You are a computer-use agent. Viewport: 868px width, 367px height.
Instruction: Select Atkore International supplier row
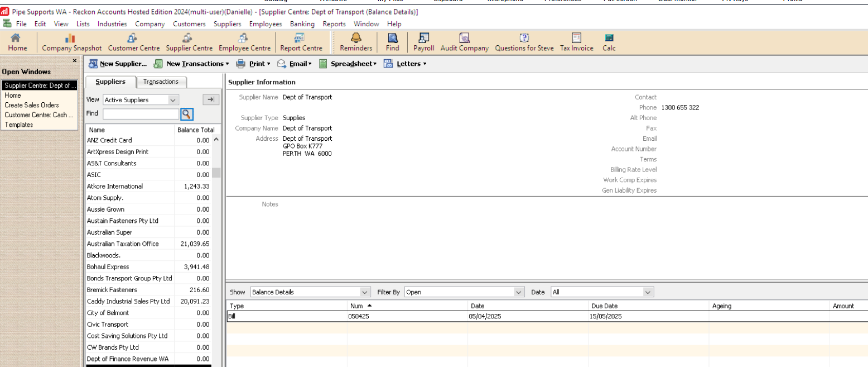pyautogui.click(x=148, y=186)
